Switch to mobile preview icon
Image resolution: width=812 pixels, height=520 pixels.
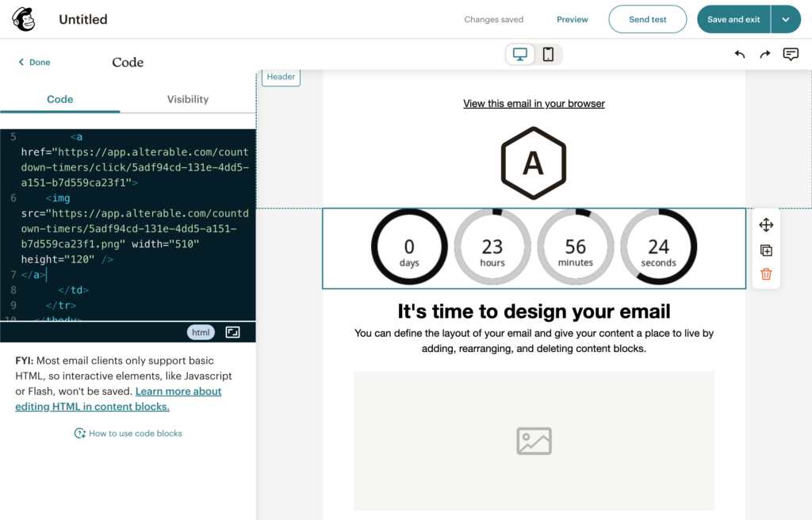548,54
